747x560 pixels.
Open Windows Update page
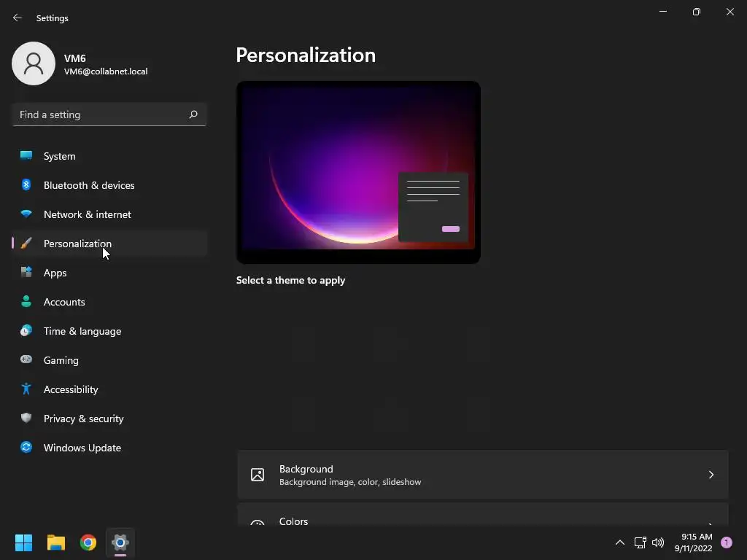click(109, 448)
